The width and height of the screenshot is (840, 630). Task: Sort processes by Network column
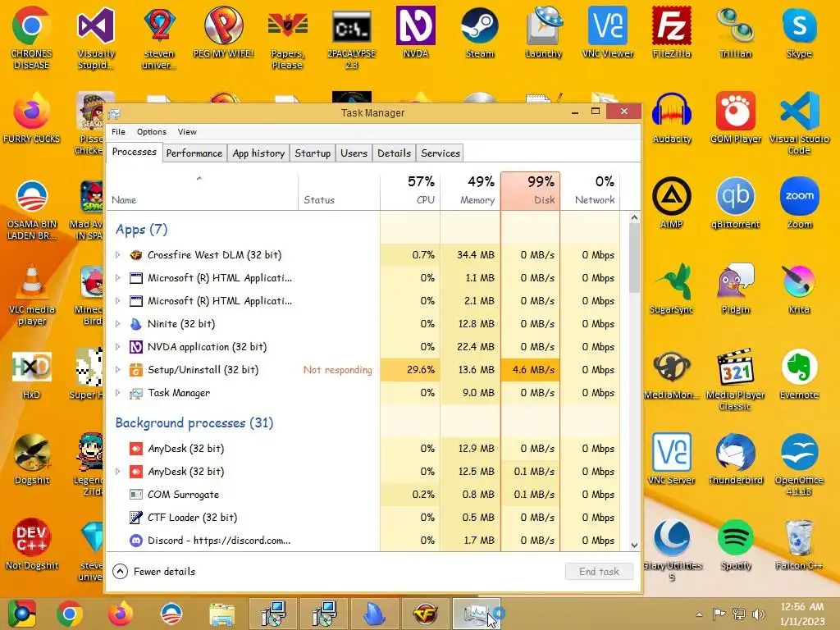[x=591, y=190]
